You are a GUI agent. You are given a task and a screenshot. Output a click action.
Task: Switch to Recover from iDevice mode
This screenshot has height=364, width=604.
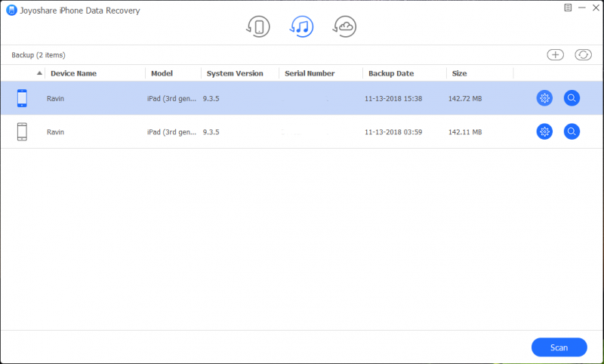tap(259, 27)
